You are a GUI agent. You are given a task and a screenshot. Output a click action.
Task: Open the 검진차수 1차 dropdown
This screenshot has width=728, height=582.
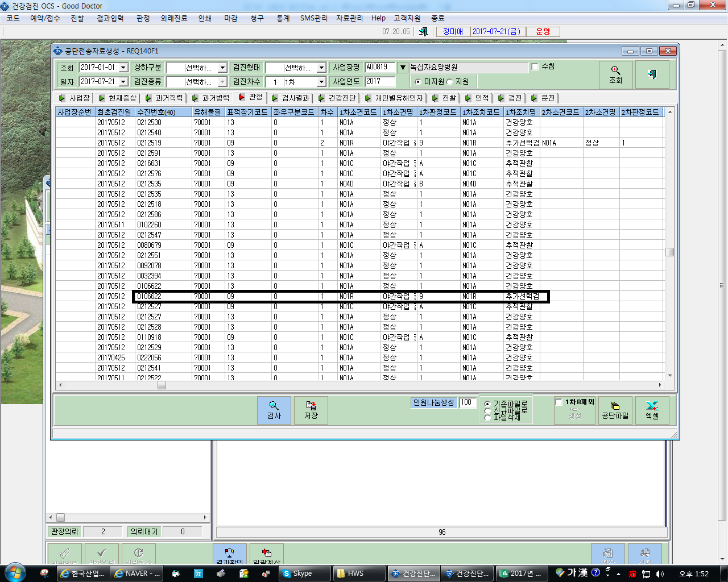(321, 82)
